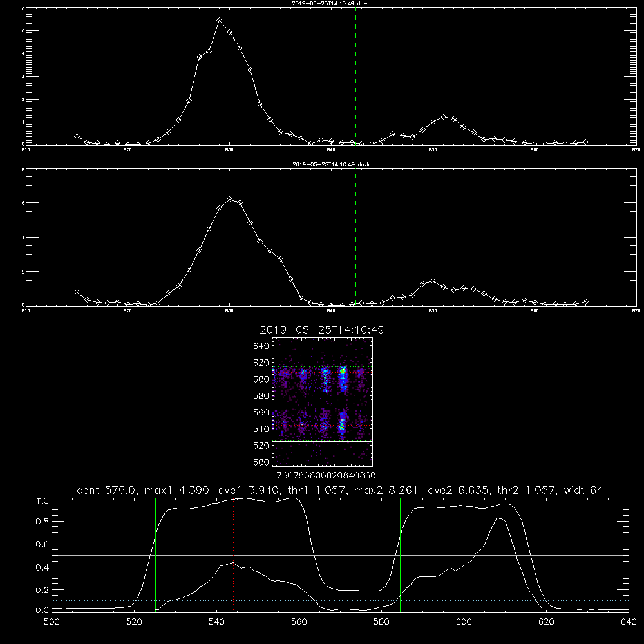Image resolution: width=644 pixels, height=644 pixels.
Task: Open the colored spectral image thumbnail
Action: [323, 402]
